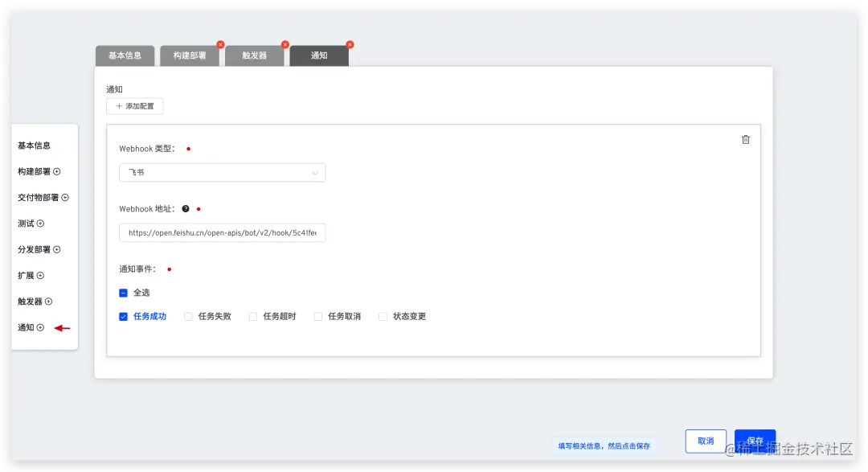Click 通知 label in left sidebar
868x472 pixels.
pyautogui.click(x=26, y=328)
